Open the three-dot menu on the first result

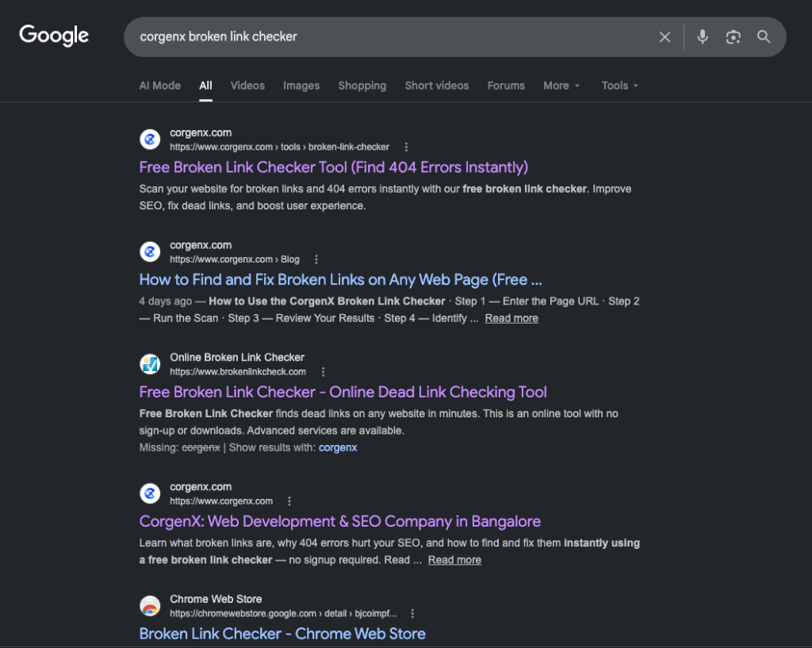(406, 147)
